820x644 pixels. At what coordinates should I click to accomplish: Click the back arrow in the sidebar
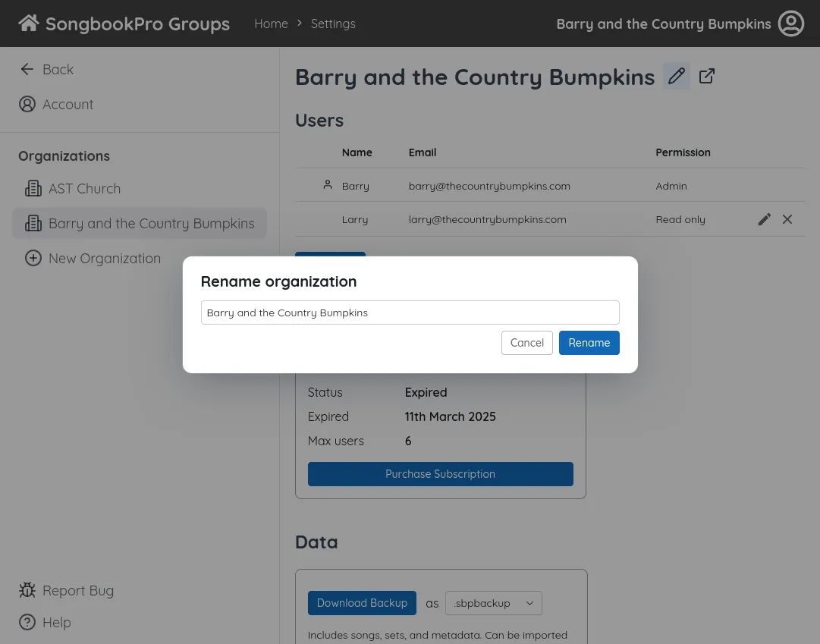(x=27, y=69)
